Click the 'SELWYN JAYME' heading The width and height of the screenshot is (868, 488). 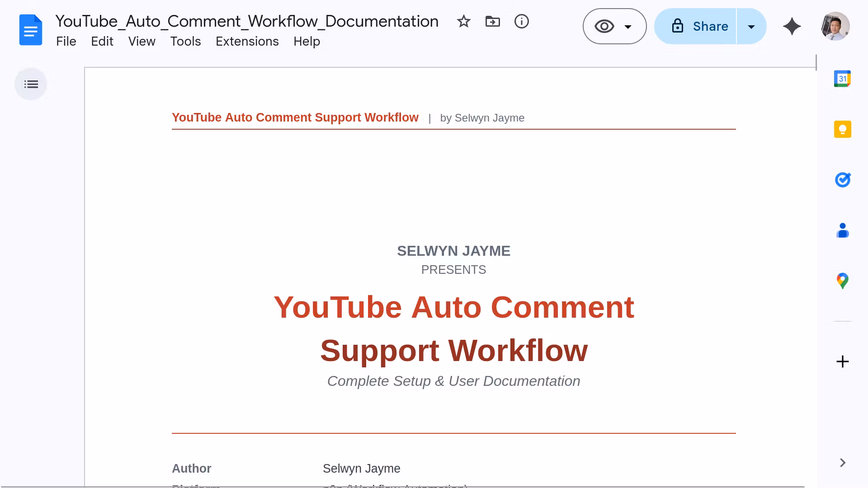pos(454,251)
